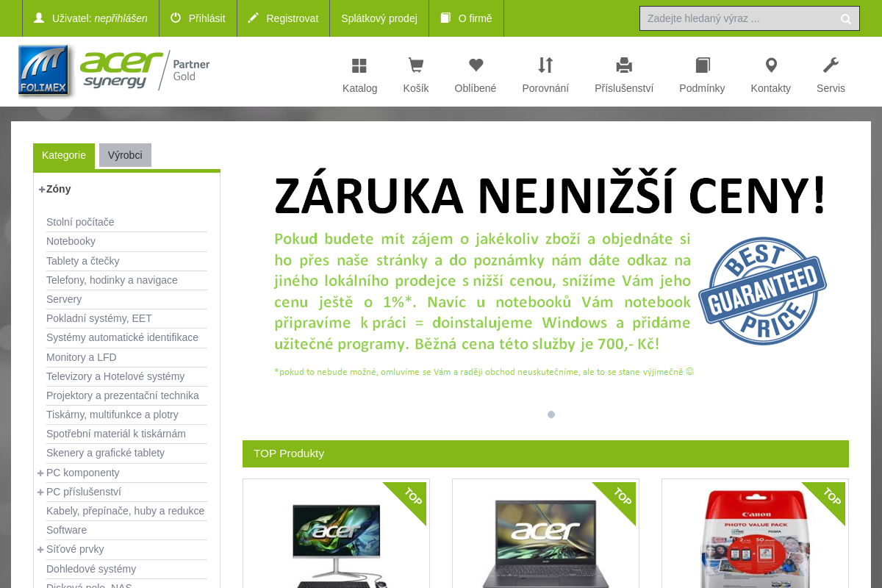Select the Notebooky category link
Viewport: 882px width, 588px height.
click(71, 241)
